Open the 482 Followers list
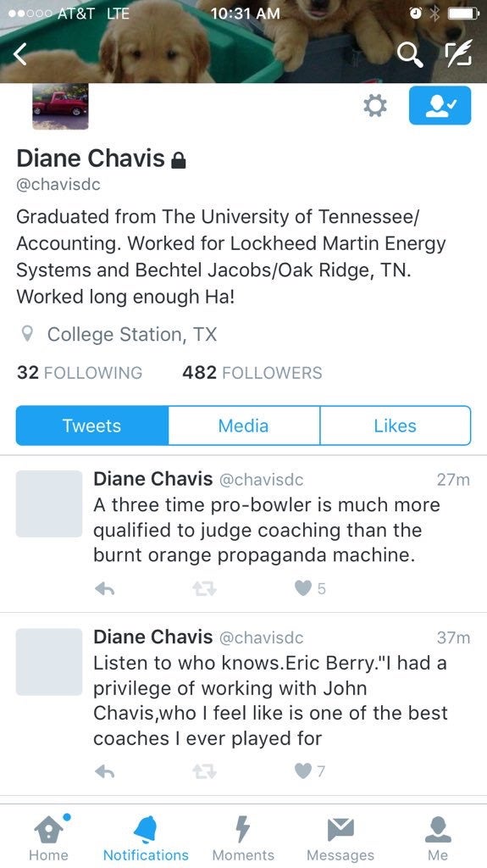Screen dimensions: 487x868 click(252, 373)
